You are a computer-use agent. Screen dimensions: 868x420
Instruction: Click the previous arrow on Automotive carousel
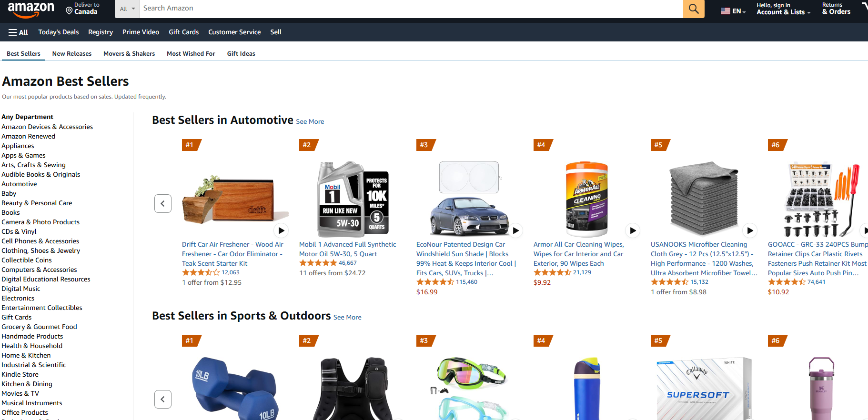162,203
